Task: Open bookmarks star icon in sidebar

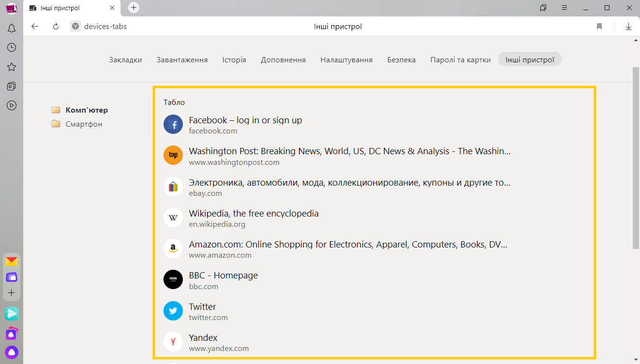Action: (x=12, y=67)
